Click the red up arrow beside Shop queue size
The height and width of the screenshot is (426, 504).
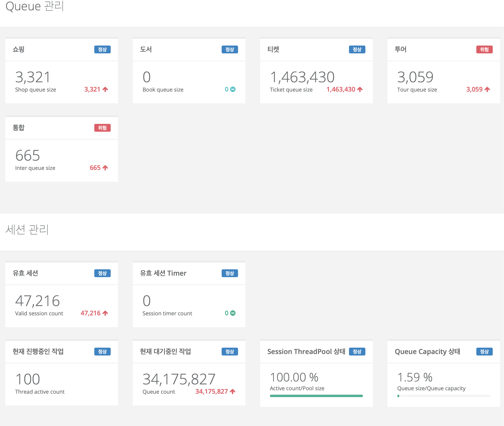coord(105,89)
